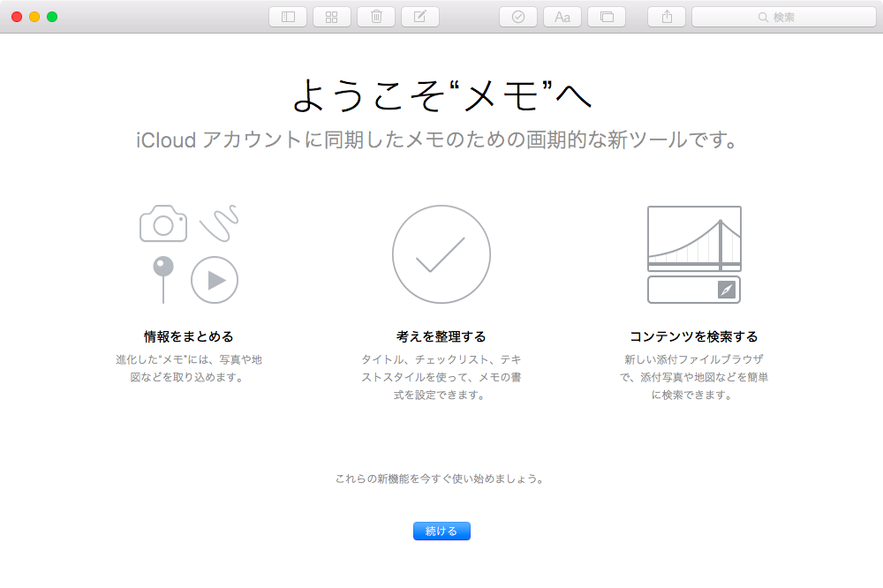Click the green zoom window button
Image resolution: width=883 pixels, height=588 pixels.
pyautogui.click(x=52, y=17)
